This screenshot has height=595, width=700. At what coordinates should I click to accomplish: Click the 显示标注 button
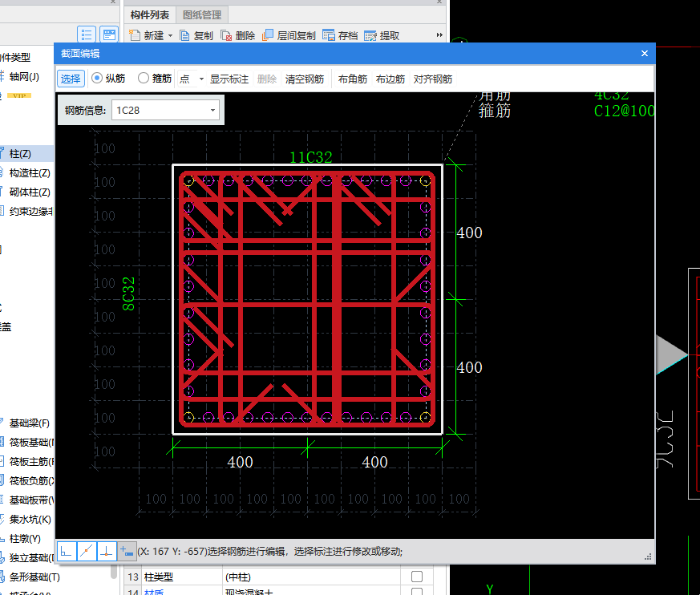coord(229,79)
